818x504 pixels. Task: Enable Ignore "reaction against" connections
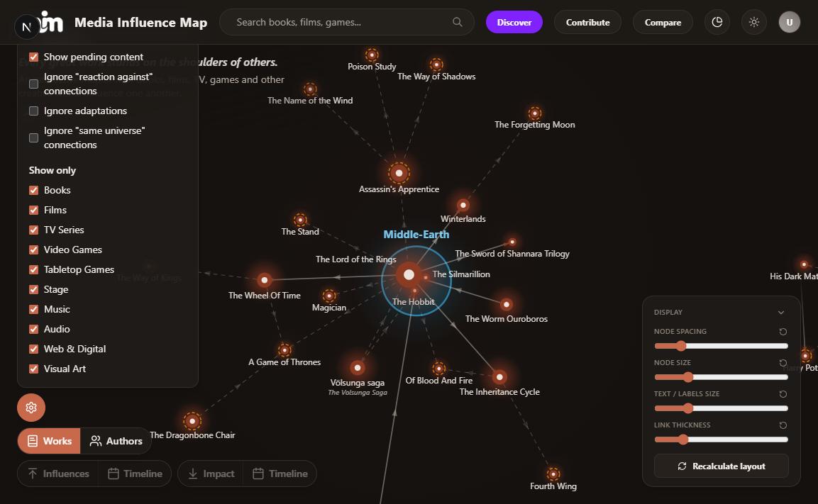[34, 84]
